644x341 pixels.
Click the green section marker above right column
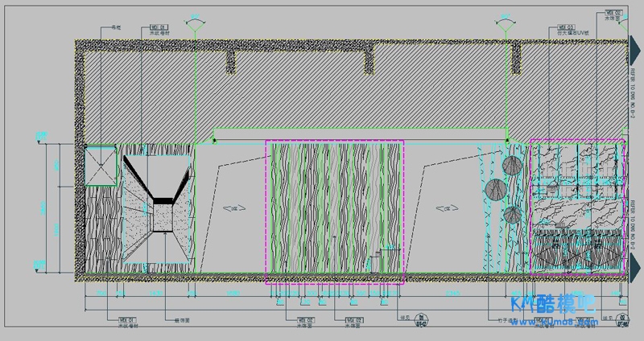pyautogui.click(x=506, y=25)
